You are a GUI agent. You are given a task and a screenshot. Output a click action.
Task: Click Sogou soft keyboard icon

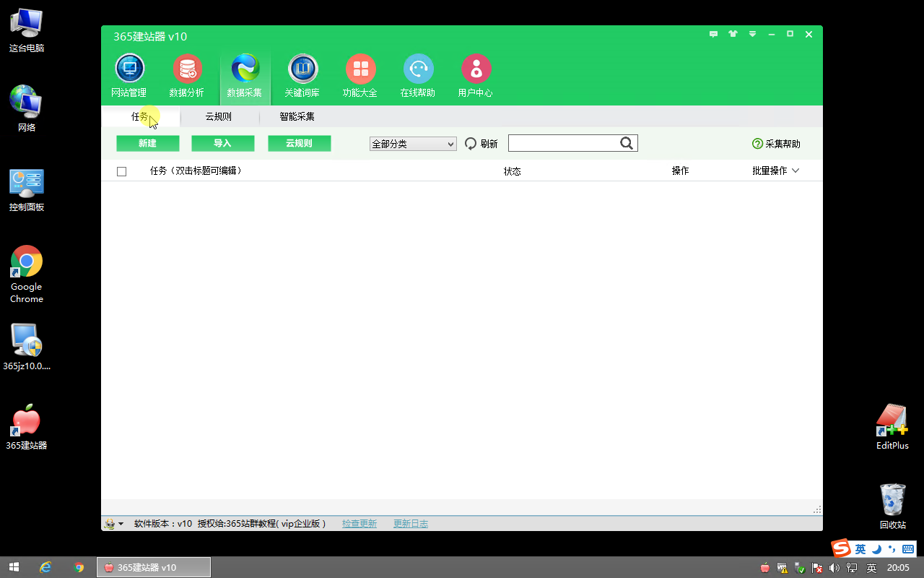(x=908, y=549)
